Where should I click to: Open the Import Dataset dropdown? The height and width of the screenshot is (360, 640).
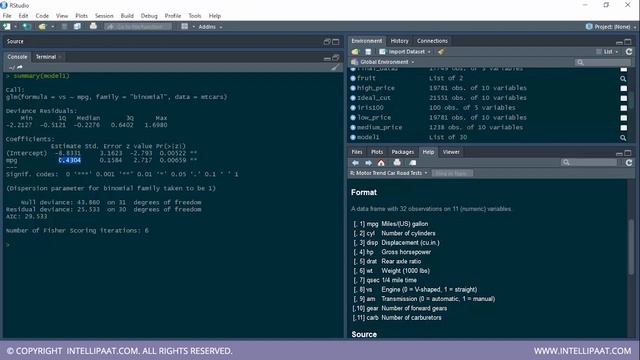(x=405, y=52)
